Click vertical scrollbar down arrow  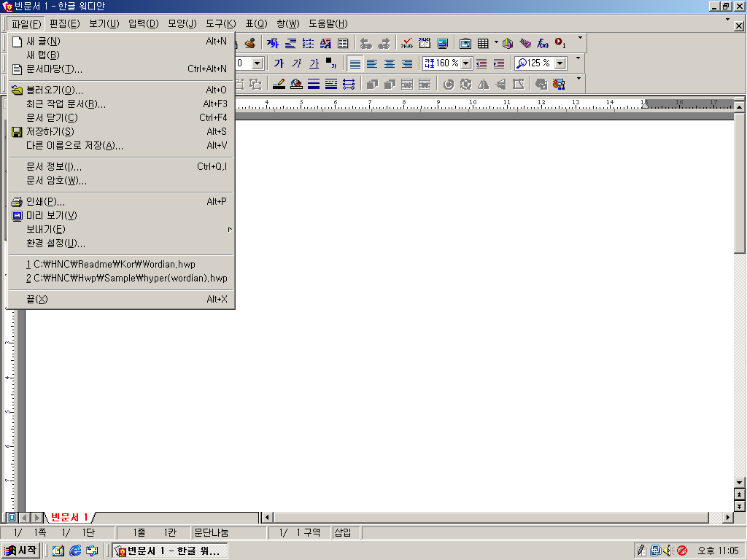click(740, 483)
